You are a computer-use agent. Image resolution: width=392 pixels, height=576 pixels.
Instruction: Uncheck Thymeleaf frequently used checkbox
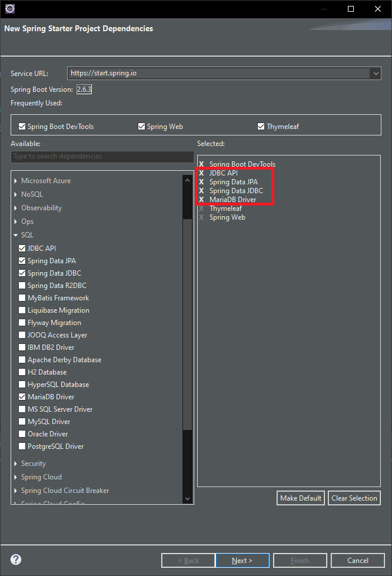coord(261,127)
